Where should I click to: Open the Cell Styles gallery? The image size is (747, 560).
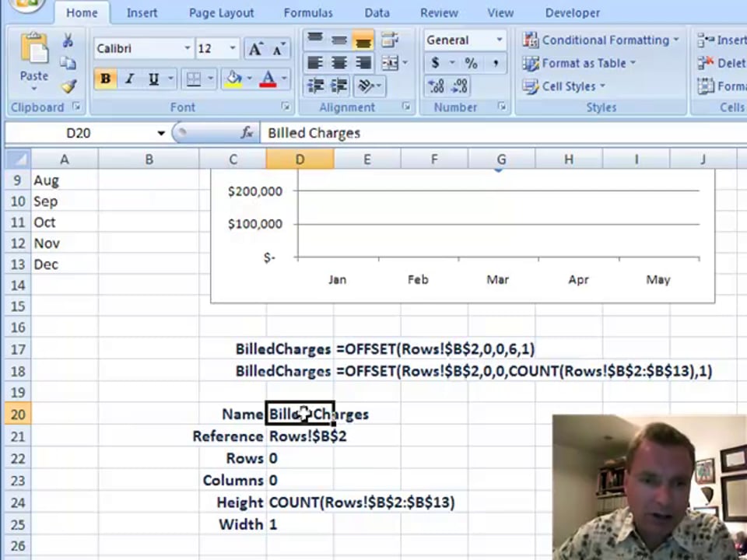[x=563, y=86]
